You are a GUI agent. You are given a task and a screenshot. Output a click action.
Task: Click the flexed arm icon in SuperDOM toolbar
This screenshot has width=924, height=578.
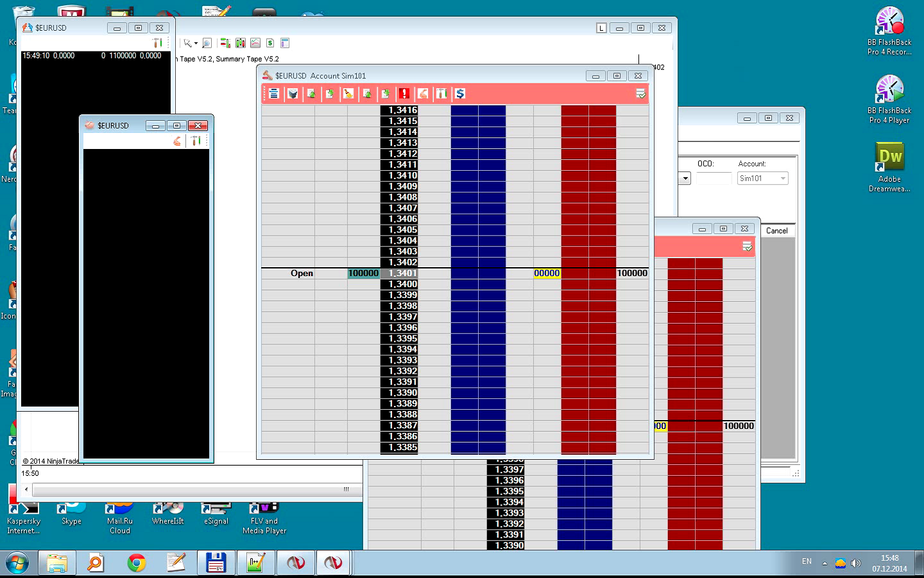(423, 94)
